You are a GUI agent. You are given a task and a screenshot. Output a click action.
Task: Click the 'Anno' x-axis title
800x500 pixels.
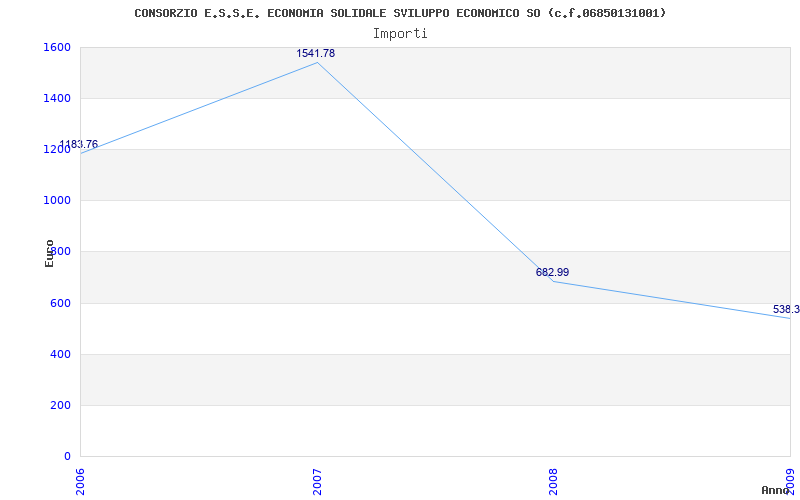pos(775,490)
